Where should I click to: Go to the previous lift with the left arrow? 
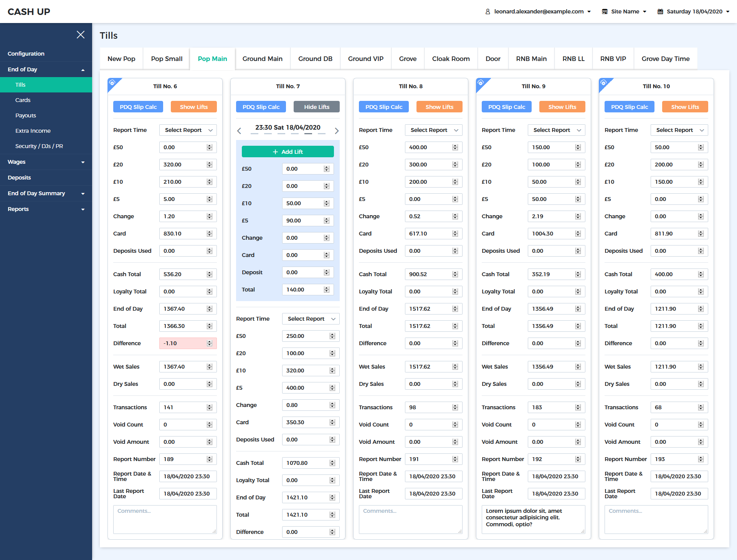pos(239,131)
